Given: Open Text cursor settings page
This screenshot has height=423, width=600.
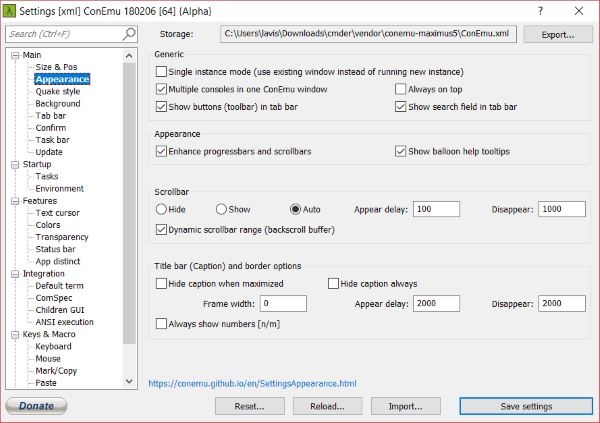Looking at the screenshot, I should coord(57,213).
